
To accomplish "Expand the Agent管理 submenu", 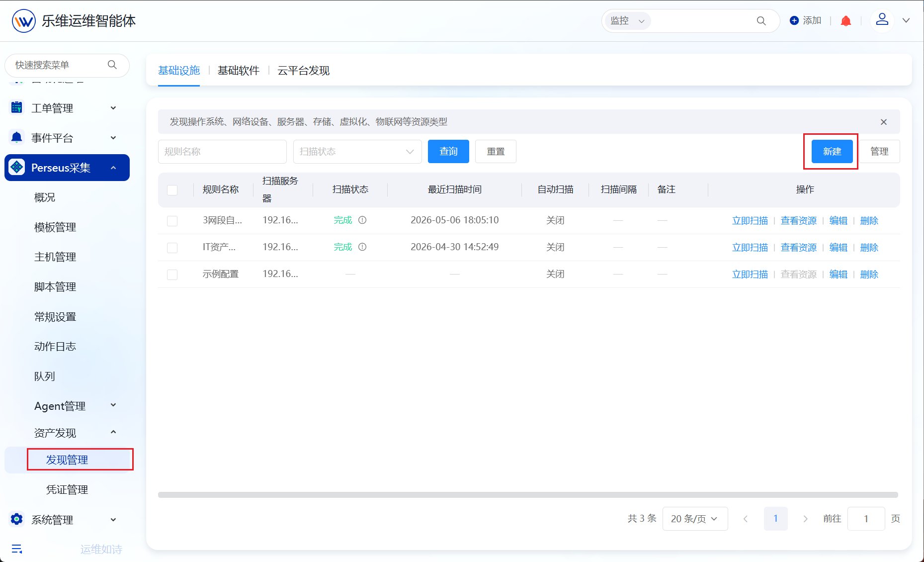I will 113,405.
